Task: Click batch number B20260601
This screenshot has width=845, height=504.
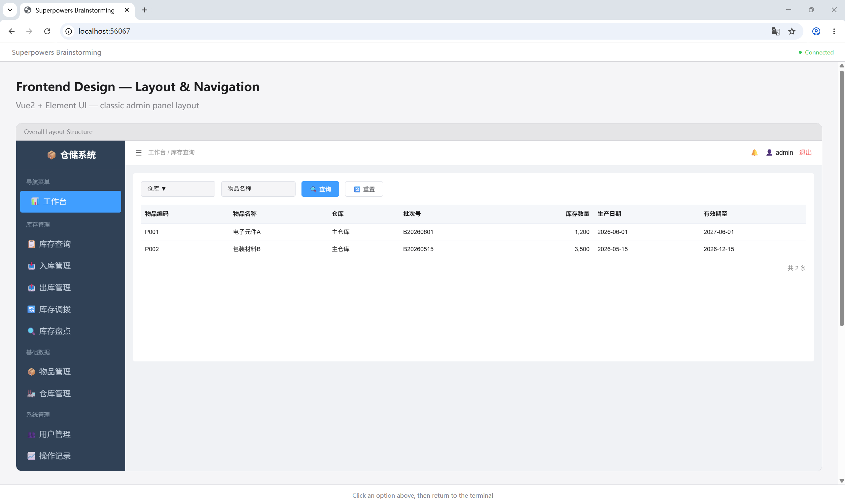Action: 418,232
